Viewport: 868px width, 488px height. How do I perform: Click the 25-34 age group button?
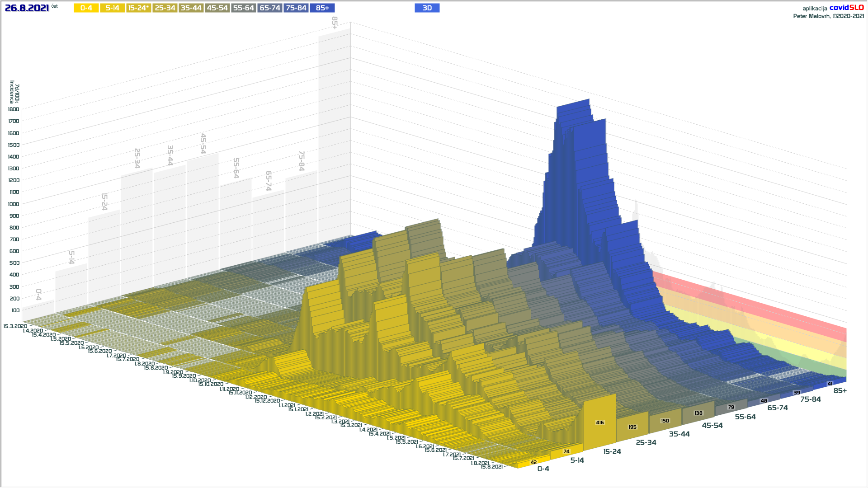(x=165, y=8)
